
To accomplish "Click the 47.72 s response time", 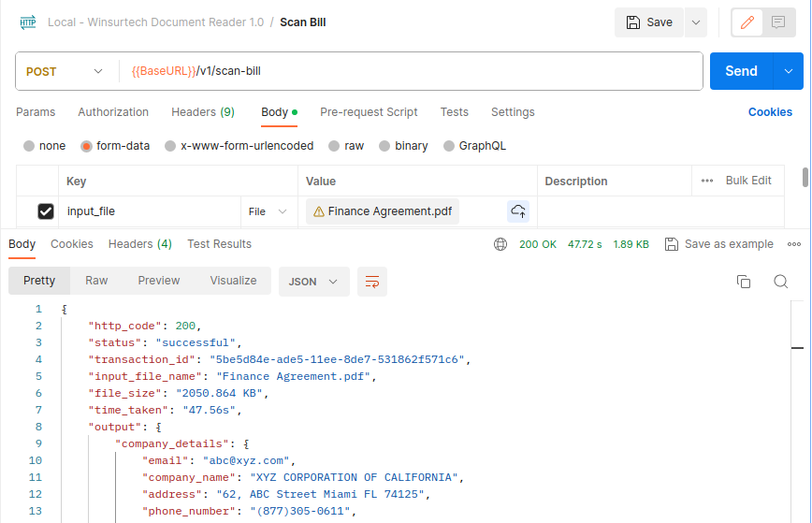I will pos(585,244).
